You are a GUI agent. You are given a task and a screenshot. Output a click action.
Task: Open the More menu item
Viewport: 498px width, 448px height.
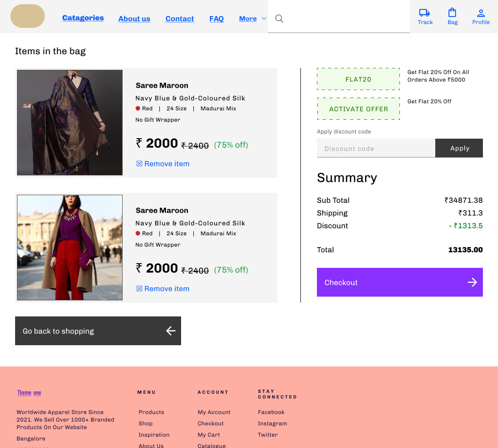248,19
